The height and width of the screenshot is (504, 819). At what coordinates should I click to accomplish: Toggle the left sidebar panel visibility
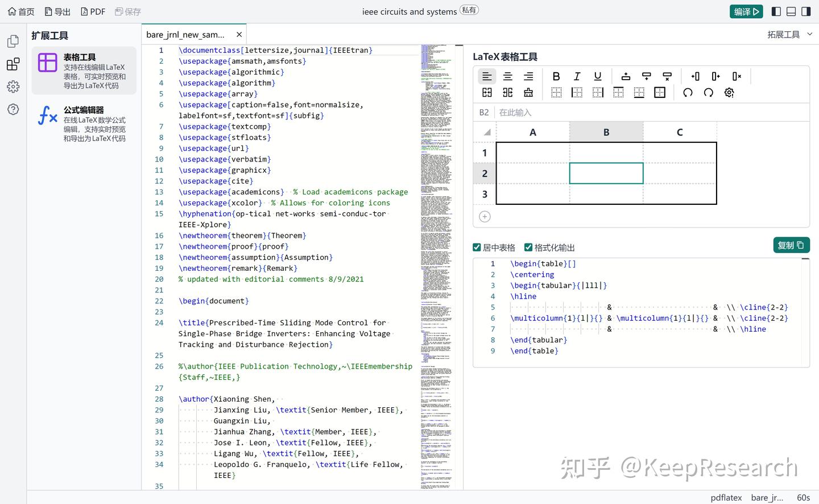776,11
